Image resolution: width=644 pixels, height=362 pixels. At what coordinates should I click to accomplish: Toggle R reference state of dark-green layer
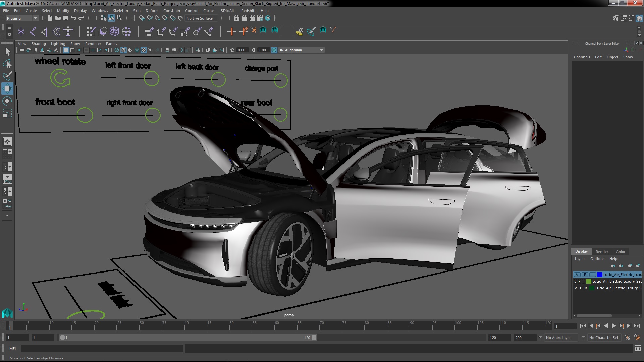point(586,288)
